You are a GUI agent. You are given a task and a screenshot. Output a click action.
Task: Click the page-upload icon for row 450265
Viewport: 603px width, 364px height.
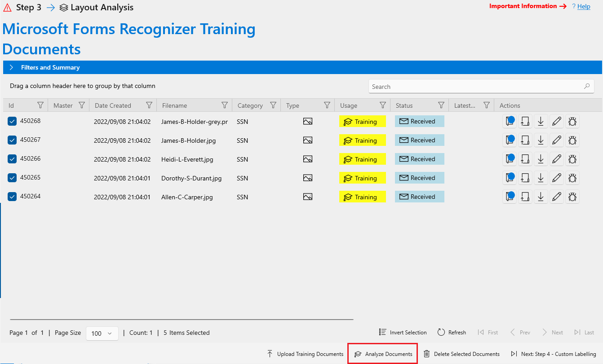coord(525,178)
